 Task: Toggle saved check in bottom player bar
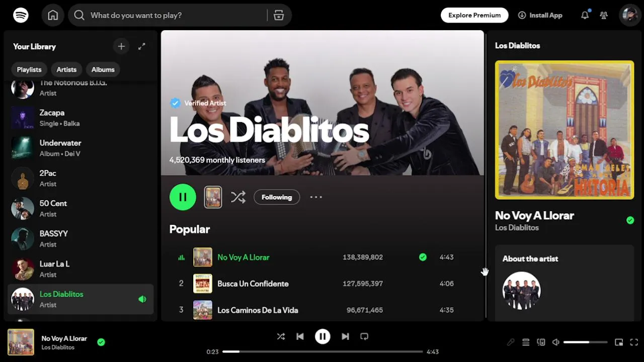[101, 342]
